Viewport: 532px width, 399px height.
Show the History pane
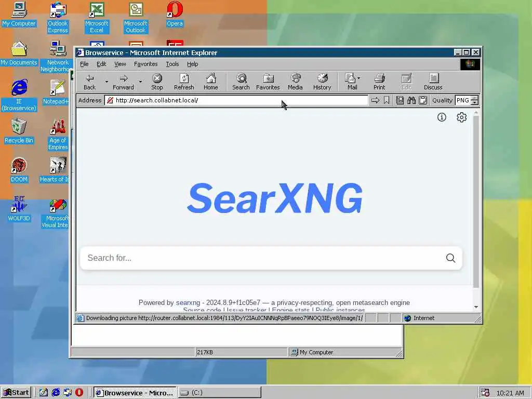[x=322, y=82]
